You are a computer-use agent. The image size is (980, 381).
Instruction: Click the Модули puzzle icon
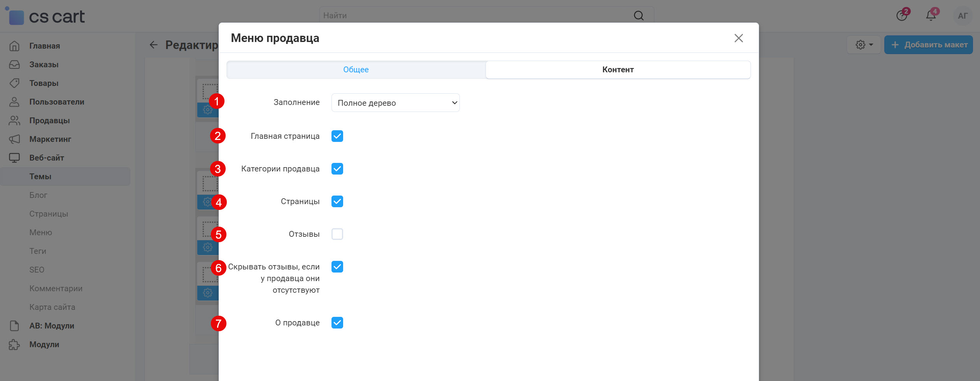tap(14, 344)
